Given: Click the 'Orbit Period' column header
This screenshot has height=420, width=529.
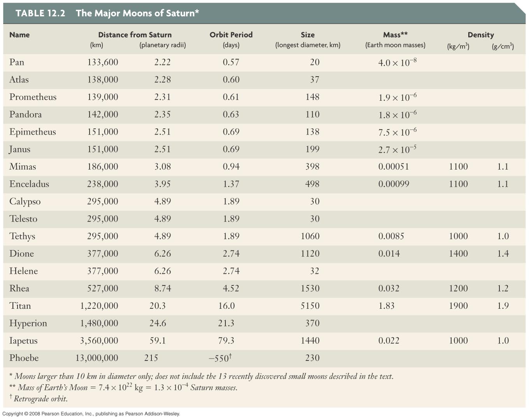Looking at the screenshot, I should [x=231, y=35].
